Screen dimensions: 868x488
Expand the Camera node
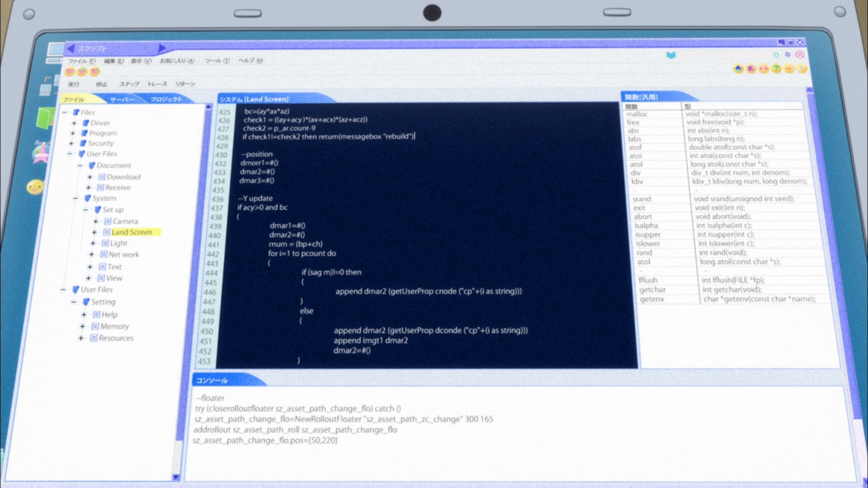point(95,221)
